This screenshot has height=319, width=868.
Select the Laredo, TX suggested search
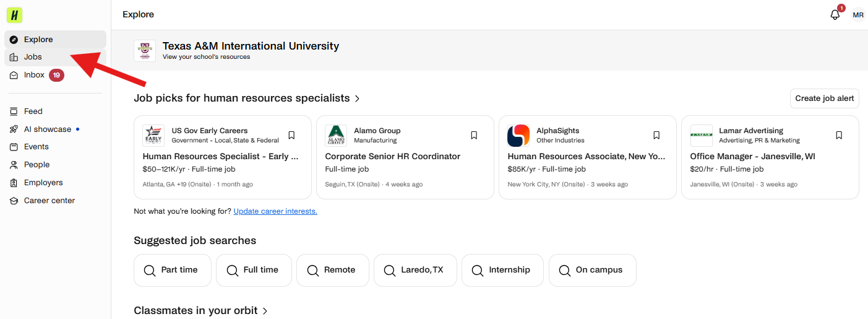[415, 270]
